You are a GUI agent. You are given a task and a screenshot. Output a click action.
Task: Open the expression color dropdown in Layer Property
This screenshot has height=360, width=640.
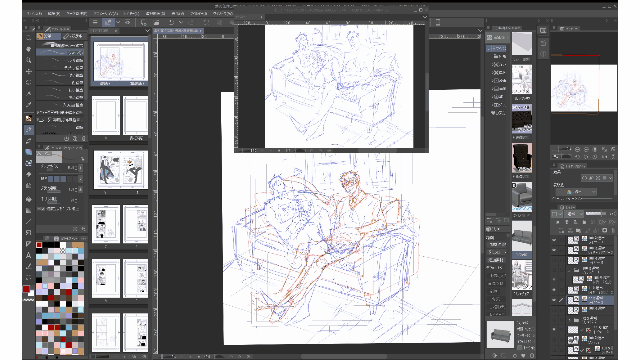pyautogui.click(x=576, y=191)
